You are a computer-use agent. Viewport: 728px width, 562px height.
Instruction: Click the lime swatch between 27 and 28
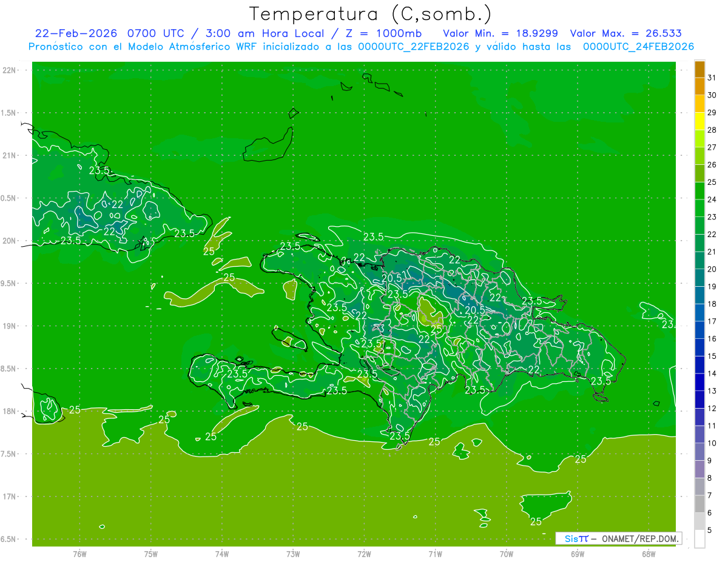tap(699, 139)
